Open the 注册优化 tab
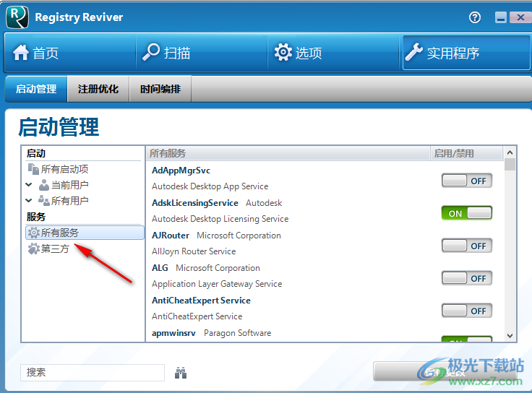The width and height of the screenshot is (532, 393). click(x=98, y=89)
